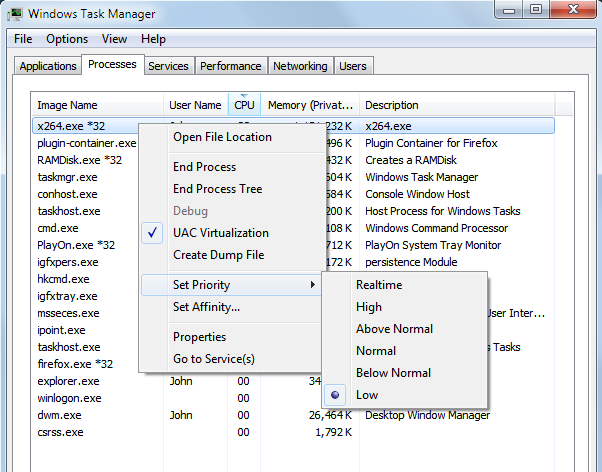Choose High priority from submenu
Image resolution: width=602 pixels, height=472 pixels.
point(369,307)
